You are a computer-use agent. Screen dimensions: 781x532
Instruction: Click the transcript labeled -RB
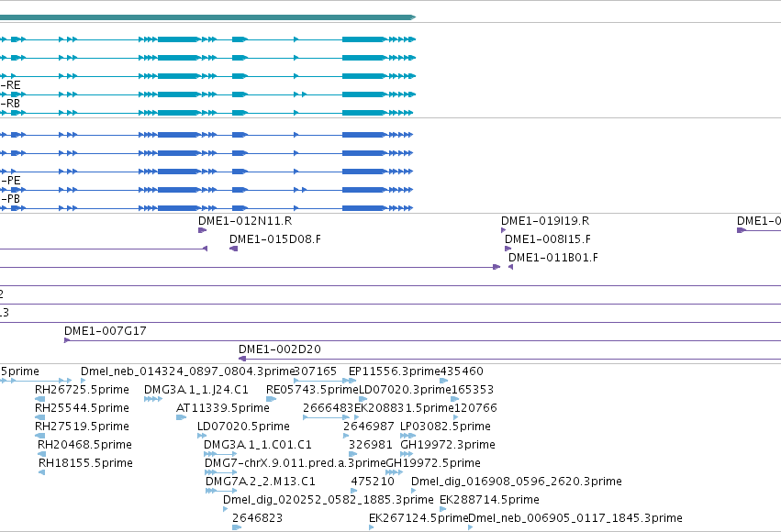click(x=206, y=113)
